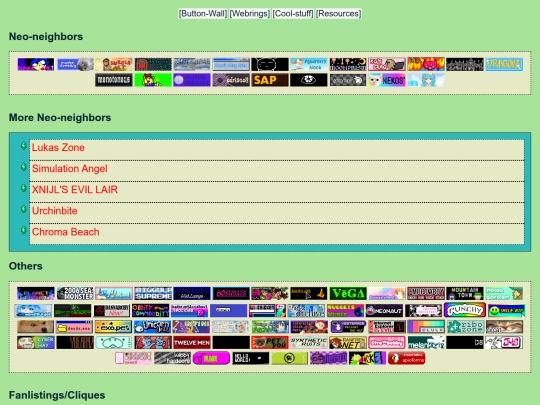This screenshot has width=540, height=405.
Task: Click the Mid Lounge dark blue button
Action: [192, 293]
